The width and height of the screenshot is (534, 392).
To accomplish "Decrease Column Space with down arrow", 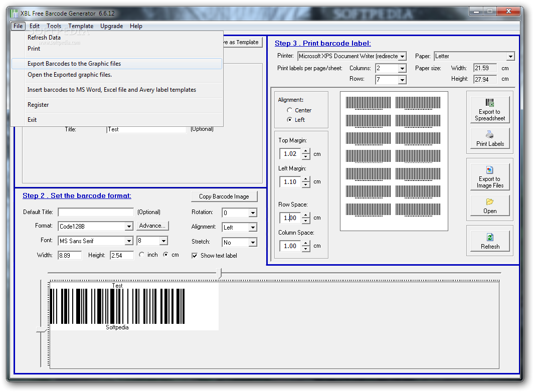I will 306,249.
